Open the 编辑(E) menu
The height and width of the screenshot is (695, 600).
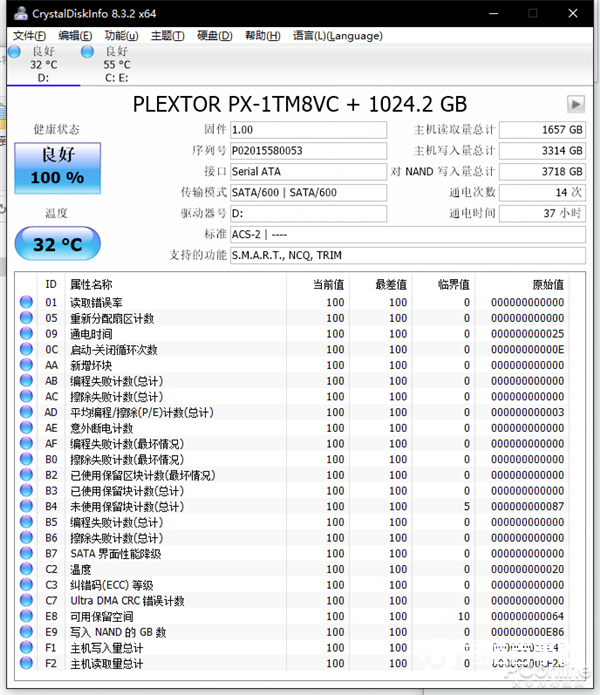pos(75,35)
